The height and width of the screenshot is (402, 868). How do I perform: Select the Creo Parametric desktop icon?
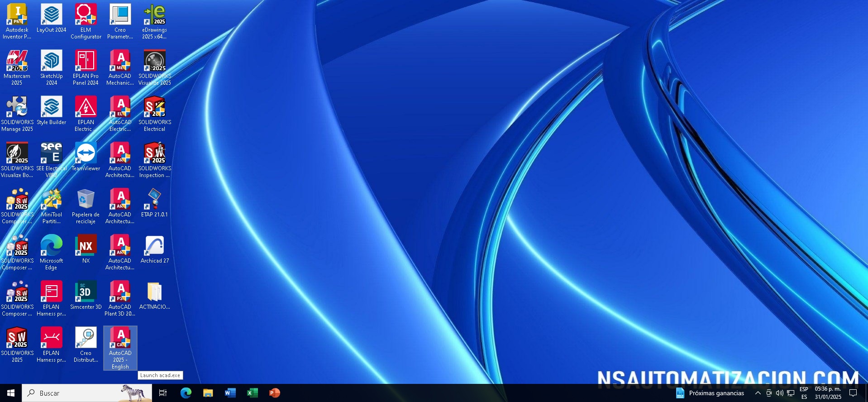point(120,21)
